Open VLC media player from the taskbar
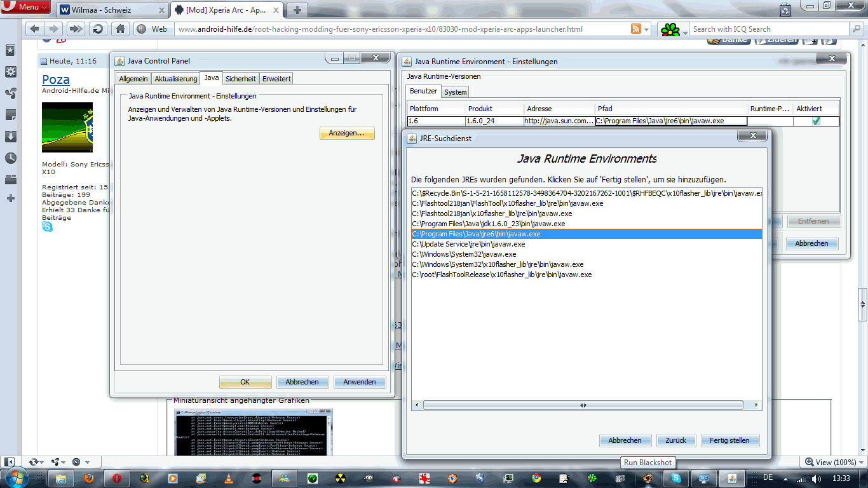The width and height of the screenshot is (868, 488). 229,478
